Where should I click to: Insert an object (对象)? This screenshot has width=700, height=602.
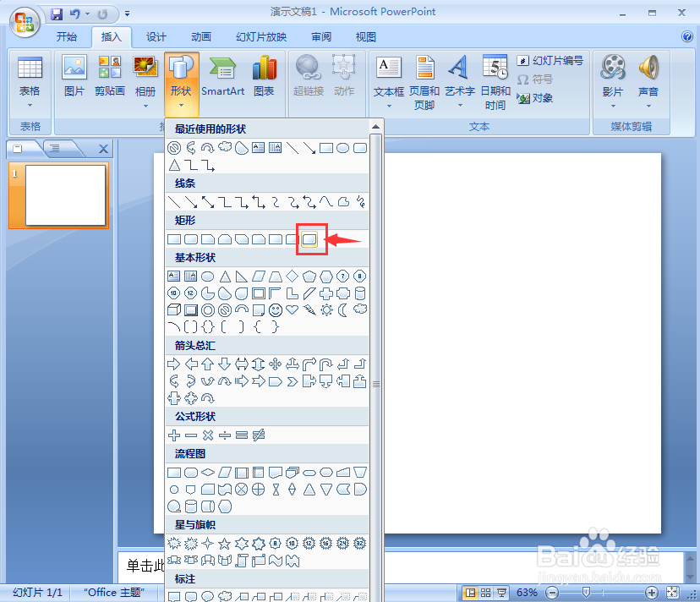point(535,98)
